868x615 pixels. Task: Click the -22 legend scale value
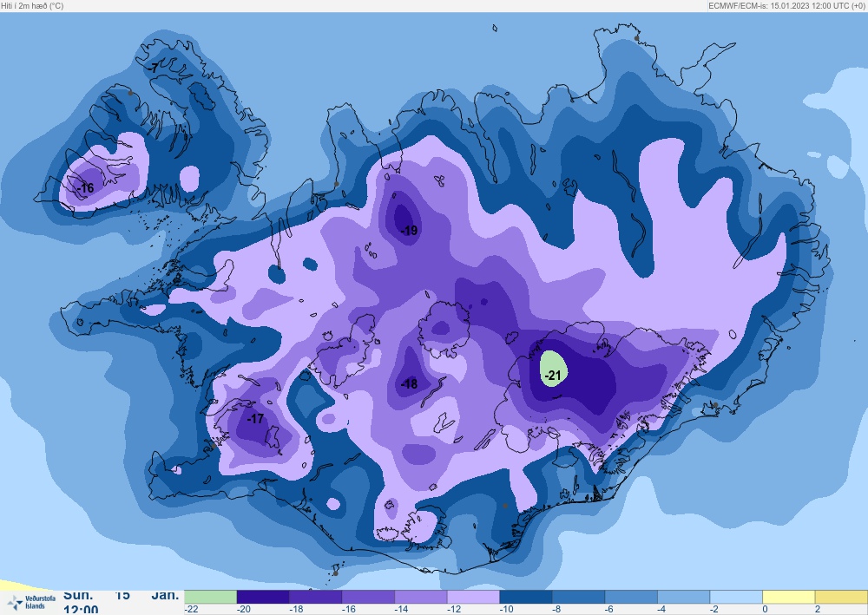click(x=192, y=610)
